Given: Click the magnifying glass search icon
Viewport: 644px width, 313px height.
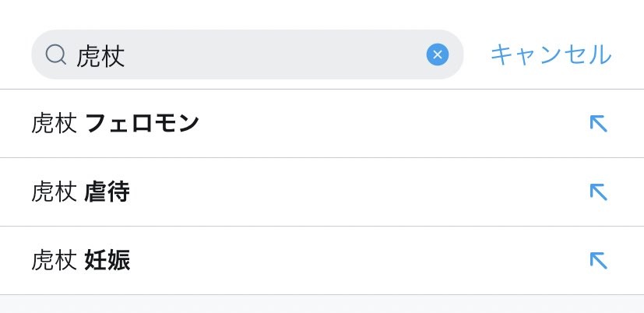Looking at the screenshot, I should coord(56,55).
